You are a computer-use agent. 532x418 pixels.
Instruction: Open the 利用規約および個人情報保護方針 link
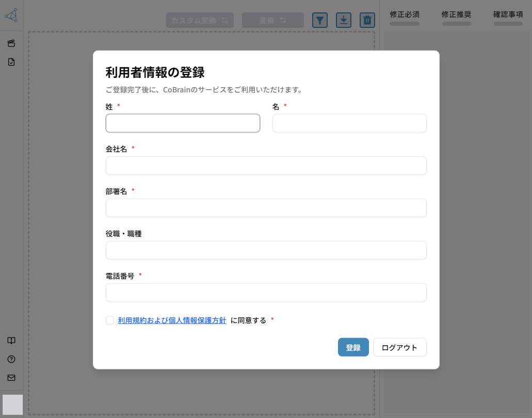pyautogui.click(x=172, y=320)
